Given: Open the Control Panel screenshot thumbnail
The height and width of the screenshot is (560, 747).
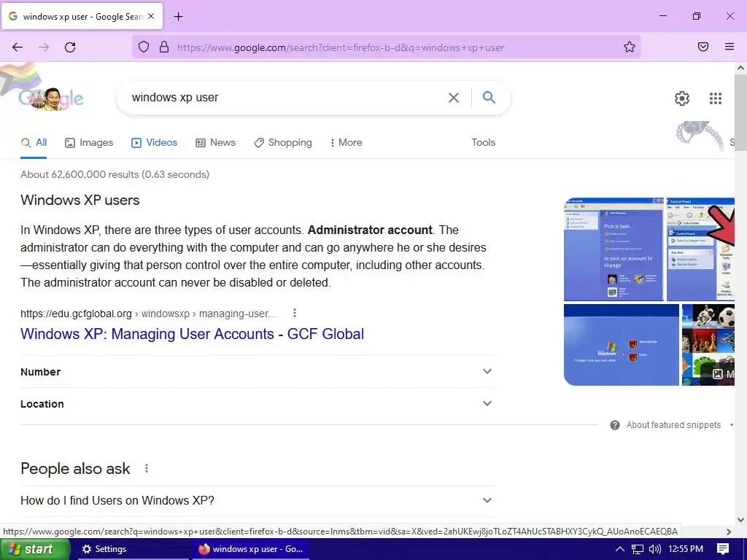Looking at the screenshot, I should pos(700,249).
